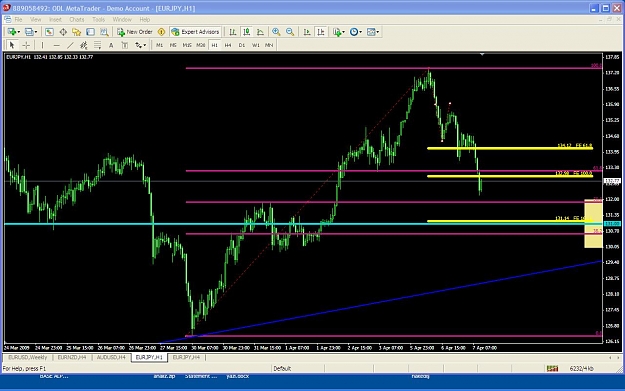Open the Insert menu
The image size is (625, 391).
pyautogui.click(x=55, y=19)
